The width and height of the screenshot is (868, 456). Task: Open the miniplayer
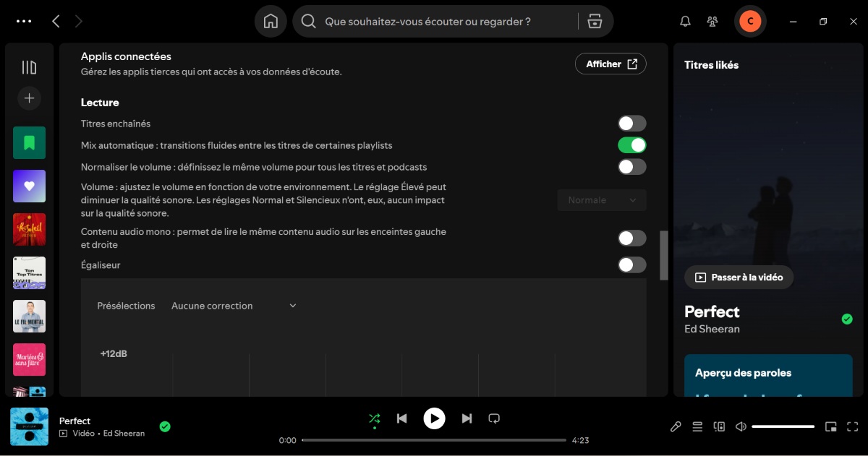829,426
